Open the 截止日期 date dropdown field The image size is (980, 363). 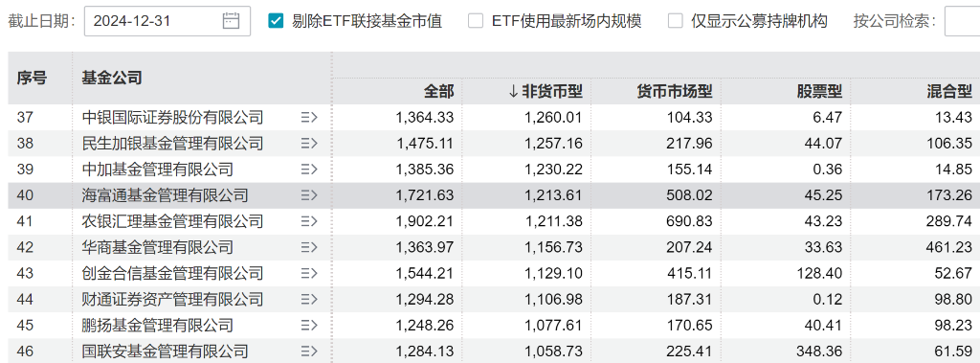(167, 21)
